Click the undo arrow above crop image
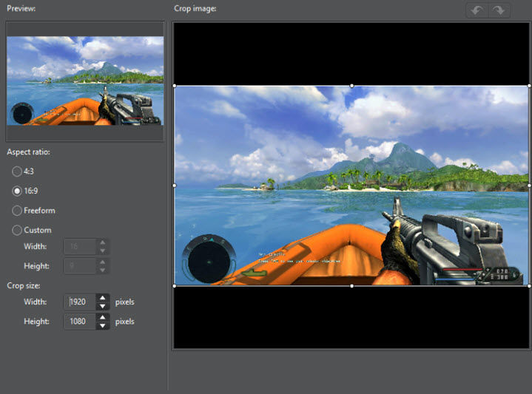532x394 pixels. click(477, 10)
